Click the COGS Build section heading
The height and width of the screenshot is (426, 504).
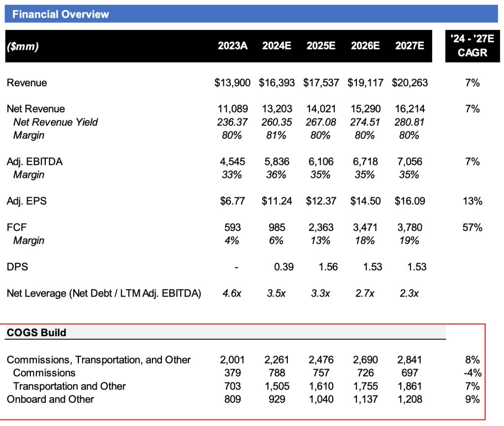36,332
